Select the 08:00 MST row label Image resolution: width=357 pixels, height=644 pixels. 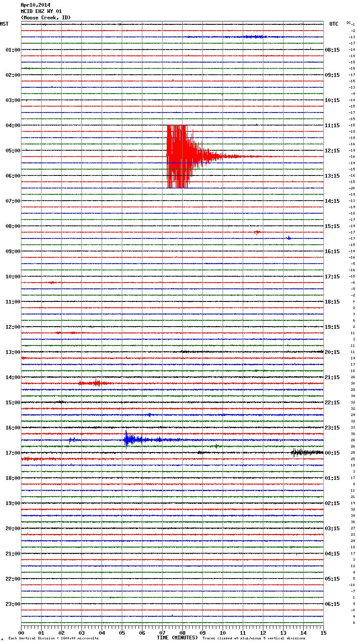(x=13, y=226)
